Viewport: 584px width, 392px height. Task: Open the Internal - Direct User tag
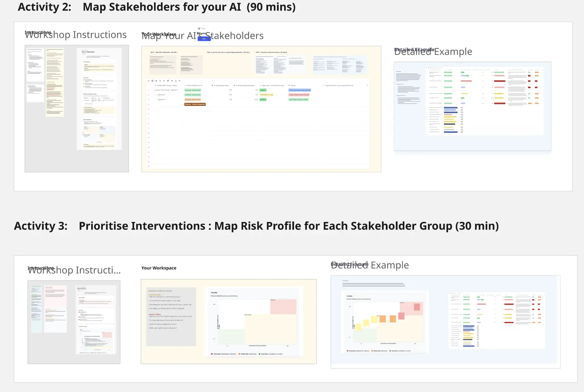point(193,99)
